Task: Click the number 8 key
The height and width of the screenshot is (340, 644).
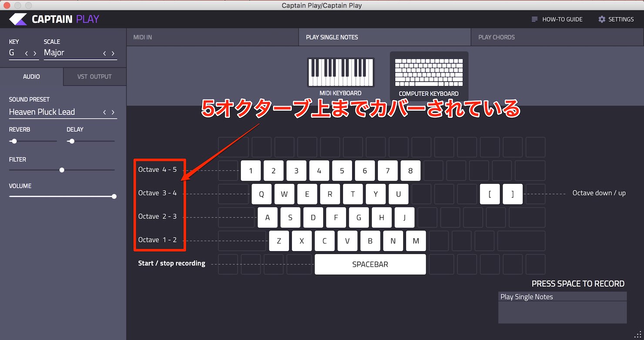Action: (x=410, y=171)
